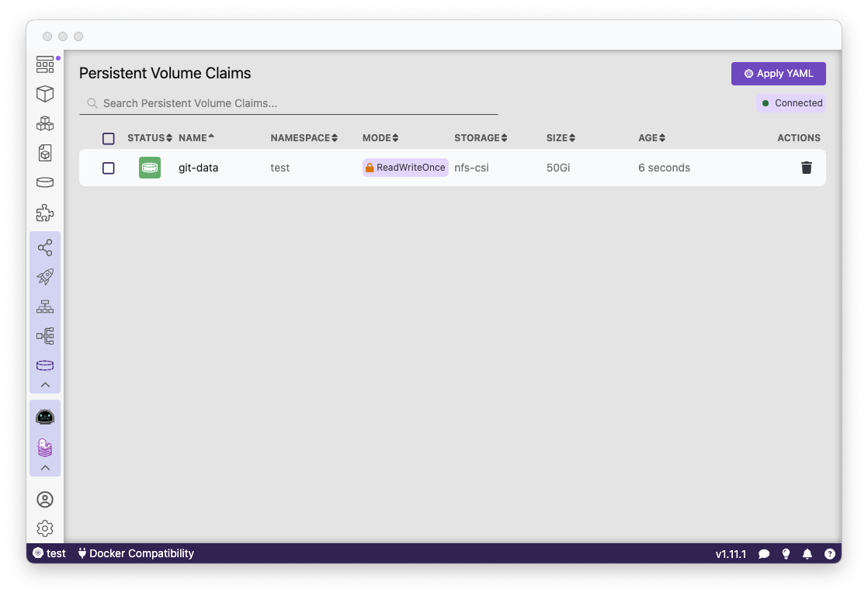
Task: Collapse the AI tools sidebar group chevron
Action: [44, 467]
